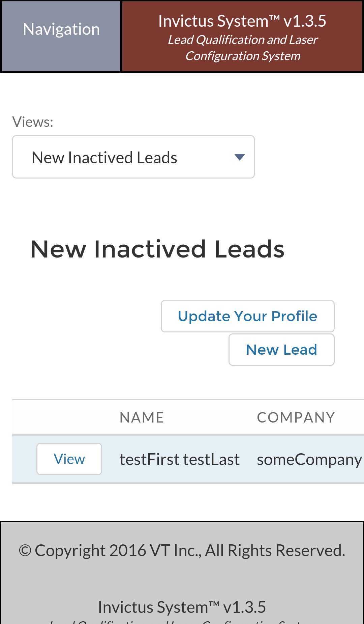The image size is (364, 624).
Task: View the testFirst testLast lead
Action: click(x=69, y=459)
